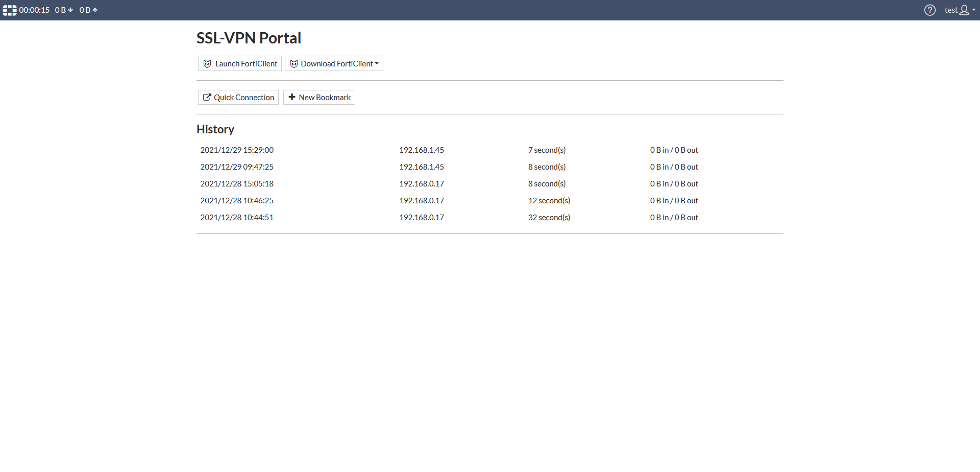Click the help question mark icon

click(x=930, y=10)
